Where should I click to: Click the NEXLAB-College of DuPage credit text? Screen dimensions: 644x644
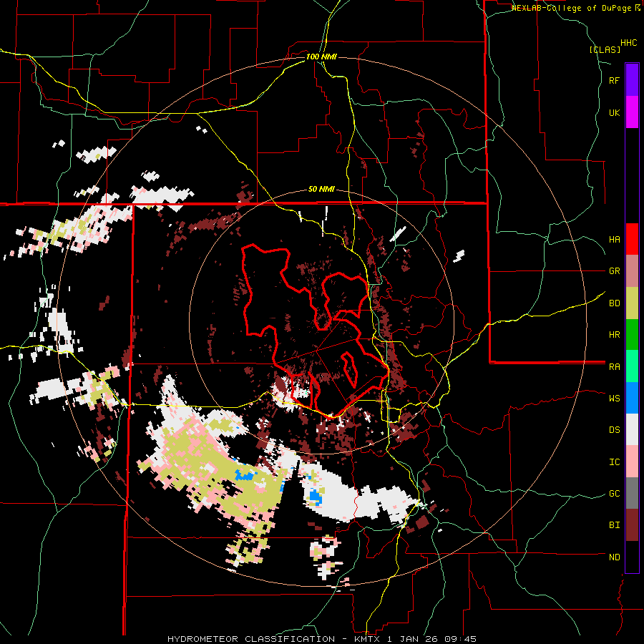click(571, 8)
